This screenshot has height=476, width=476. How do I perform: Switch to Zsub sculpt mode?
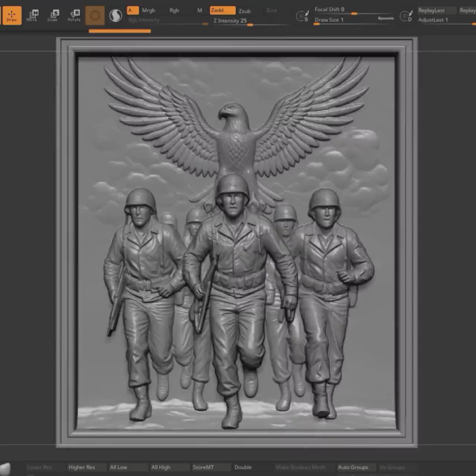pos(244,11)
